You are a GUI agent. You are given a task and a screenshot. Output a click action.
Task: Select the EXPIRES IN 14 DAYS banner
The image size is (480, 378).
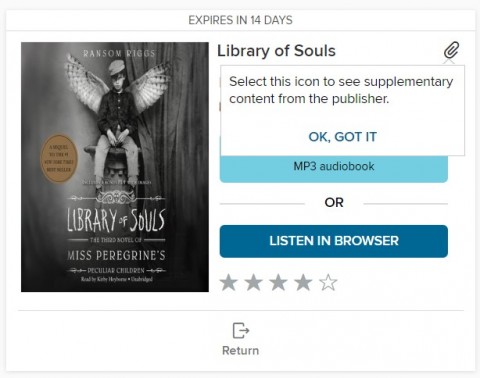(x=240, y=20)
